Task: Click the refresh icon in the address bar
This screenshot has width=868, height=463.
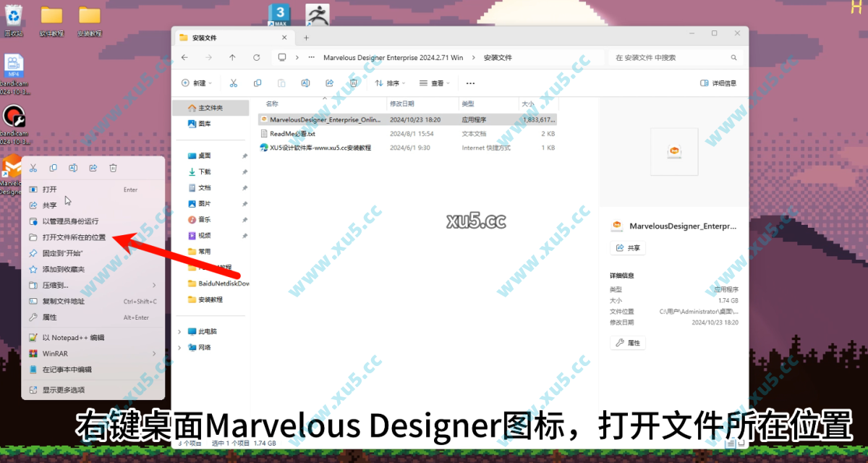Action: tap(256, 57)
